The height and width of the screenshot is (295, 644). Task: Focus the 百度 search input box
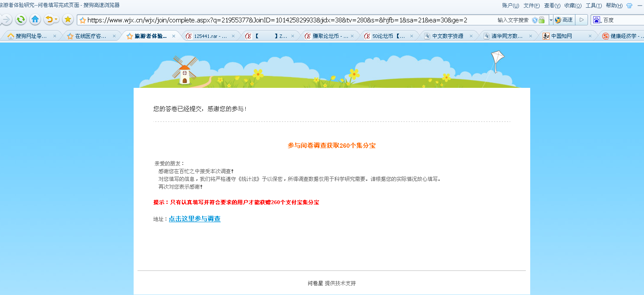[x=623, y=20]
